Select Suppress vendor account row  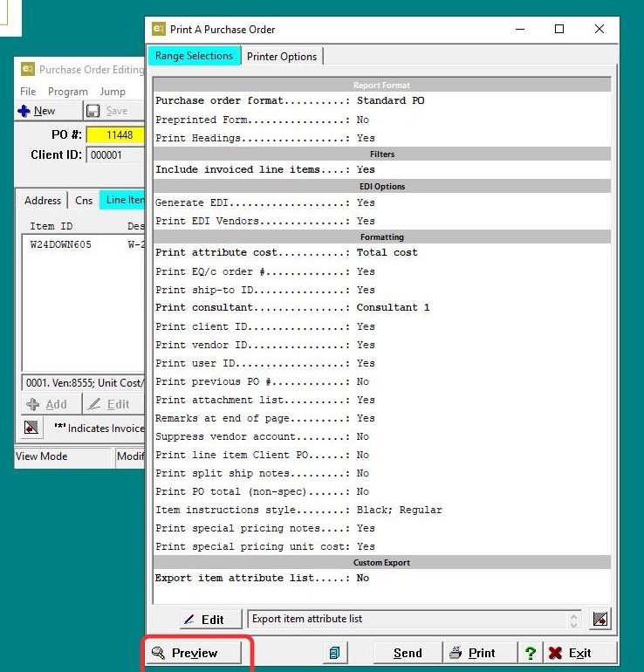[381, 436]
